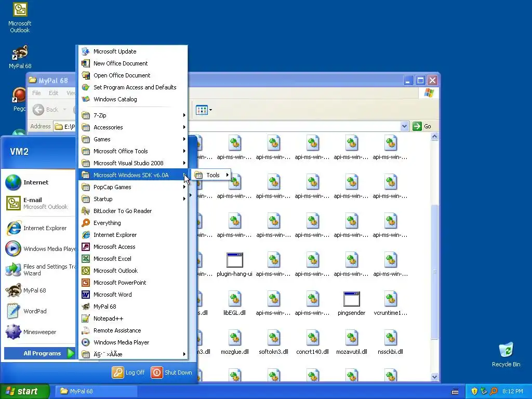The width and height of the screenshot is (532, 399).
Task: Expand the Accessories program folder
Action: pos(133,127)
